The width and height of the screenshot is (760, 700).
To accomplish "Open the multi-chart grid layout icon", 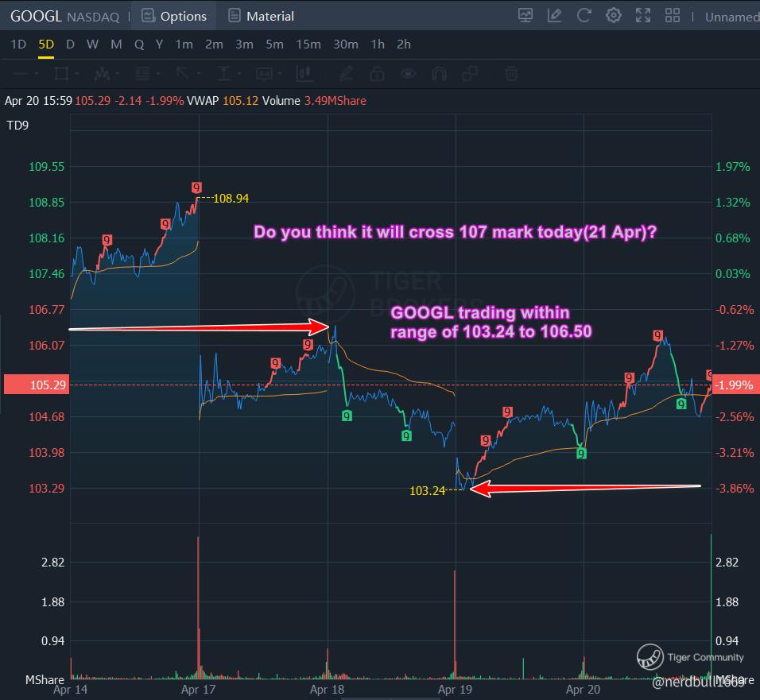I will [x=673, y=16].
